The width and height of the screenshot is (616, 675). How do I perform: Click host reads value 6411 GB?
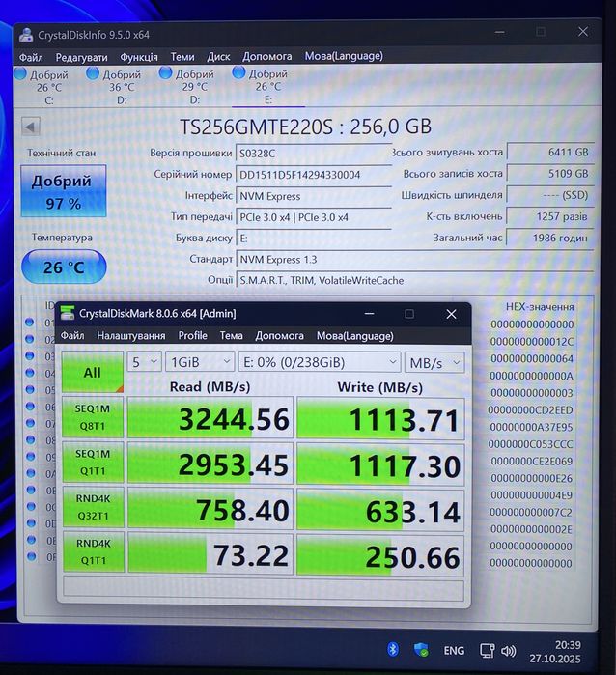click(x=550, y=152)
